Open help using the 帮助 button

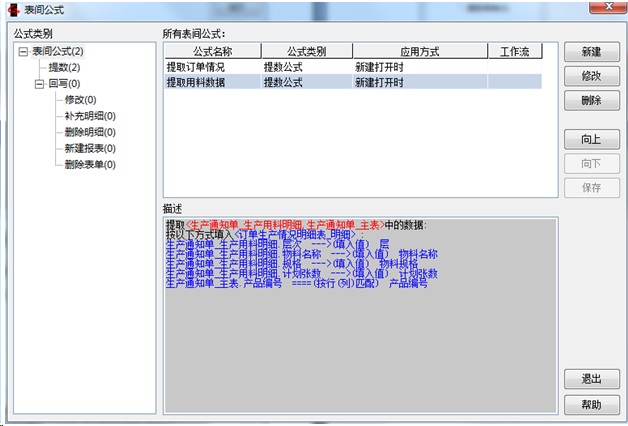pyautogui.click(x=591, y=404)
